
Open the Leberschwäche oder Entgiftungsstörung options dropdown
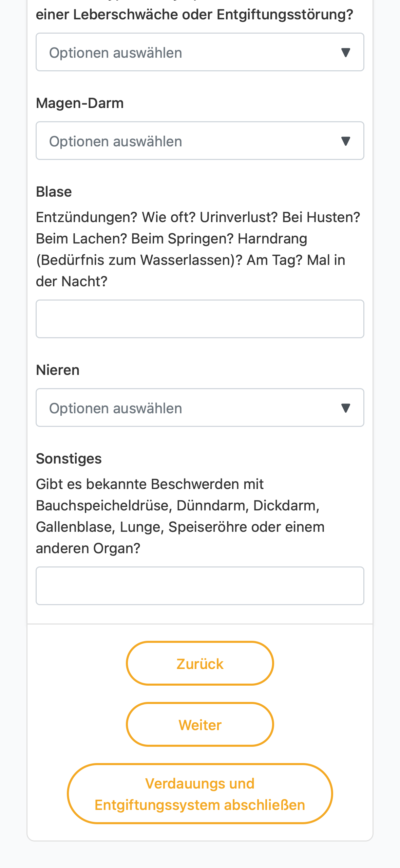tap(200, 52)
